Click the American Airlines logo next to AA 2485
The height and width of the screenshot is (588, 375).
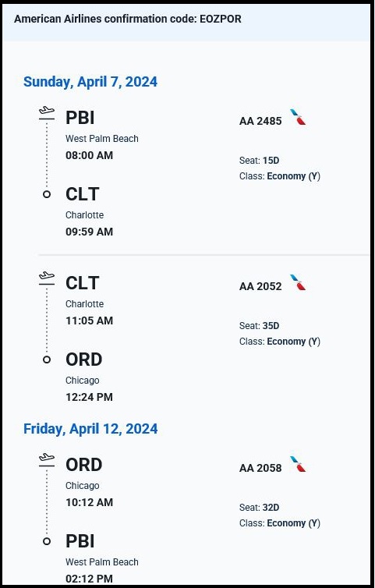(298, 117)
